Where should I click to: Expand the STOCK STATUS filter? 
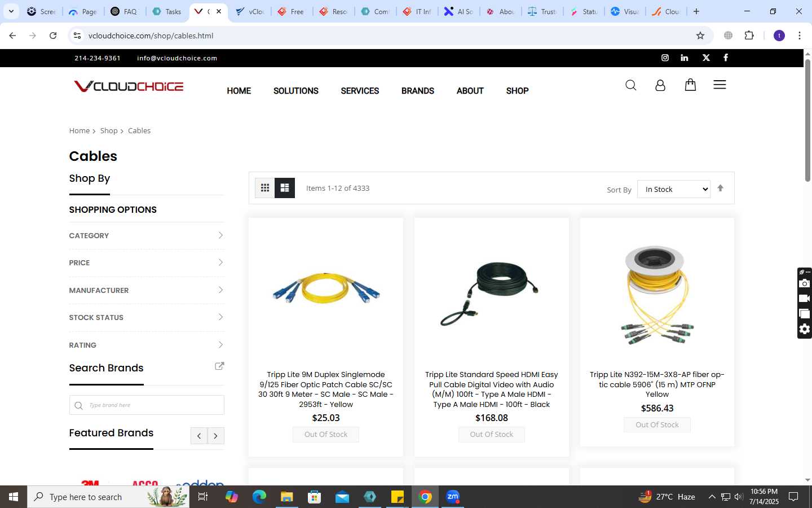[147, 317]
